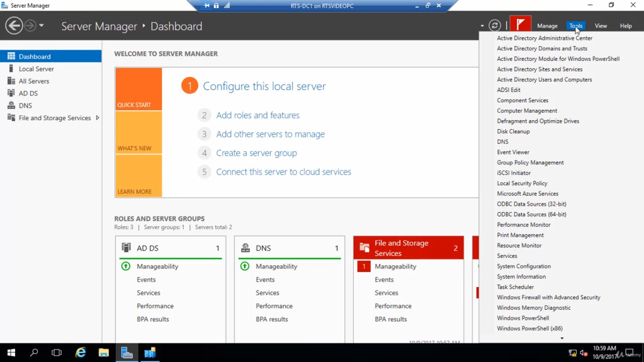644x362 pixels.
Task: Click the What's New tile
Action: [x=139, y=132]
